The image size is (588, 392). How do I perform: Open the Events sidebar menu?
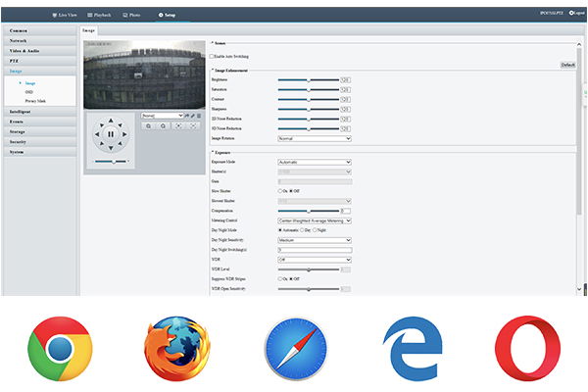click(x=40, y=122)
